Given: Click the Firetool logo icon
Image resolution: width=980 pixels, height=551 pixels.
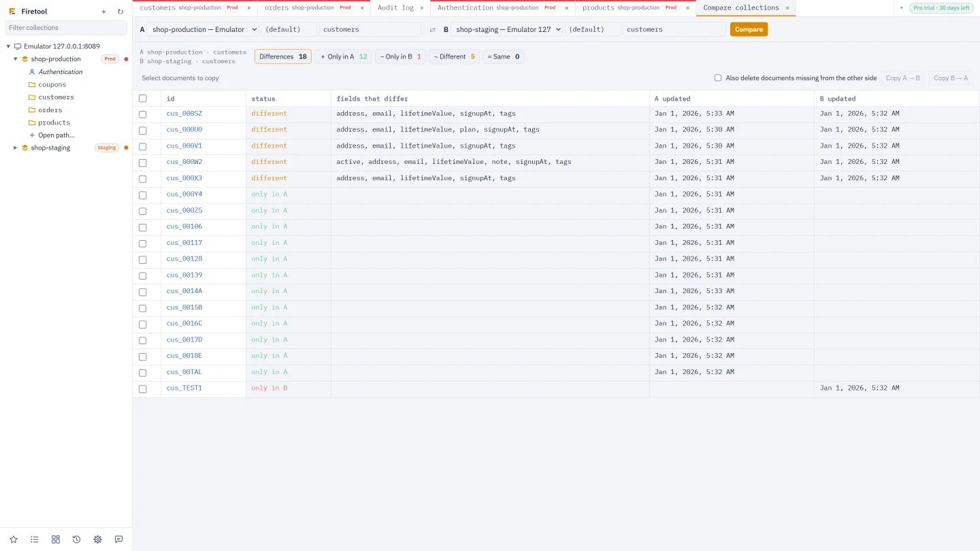Looking at the screenshot, I should [x=12, y=12].
